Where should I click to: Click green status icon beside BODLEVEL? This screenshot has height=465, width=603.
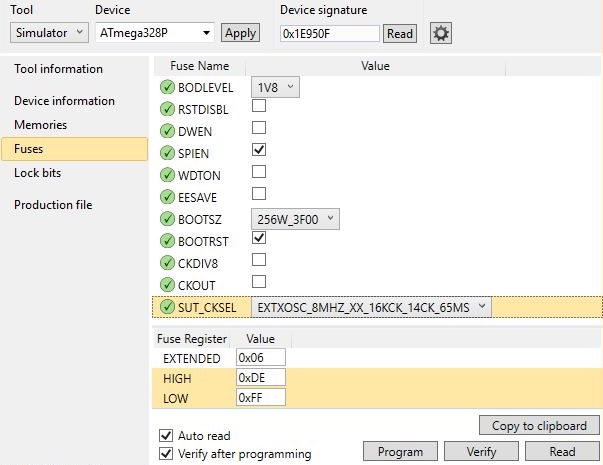point(167,87)
